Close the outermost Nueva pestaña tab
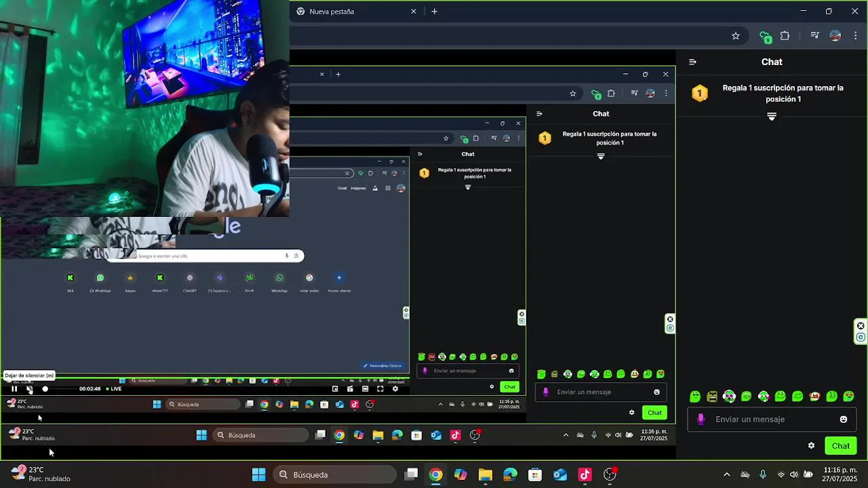This screenshot has height=488, width=868. (414, 12)
